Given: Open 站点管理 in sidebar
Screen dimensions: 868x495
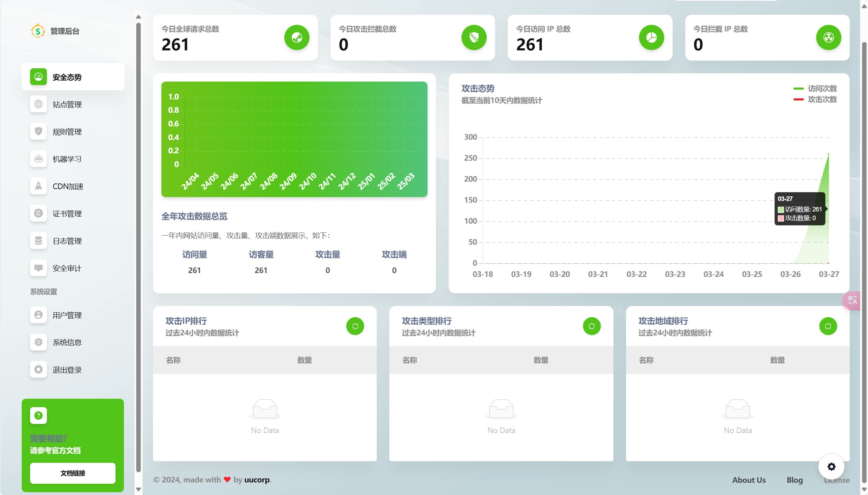Looking at the screenshot, I should 73,104.
